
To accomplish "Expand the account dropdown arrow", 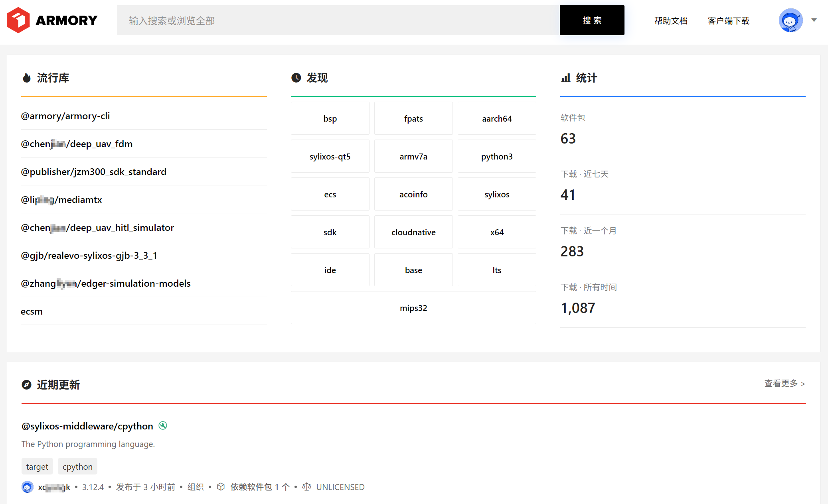I will click(814, 20).
